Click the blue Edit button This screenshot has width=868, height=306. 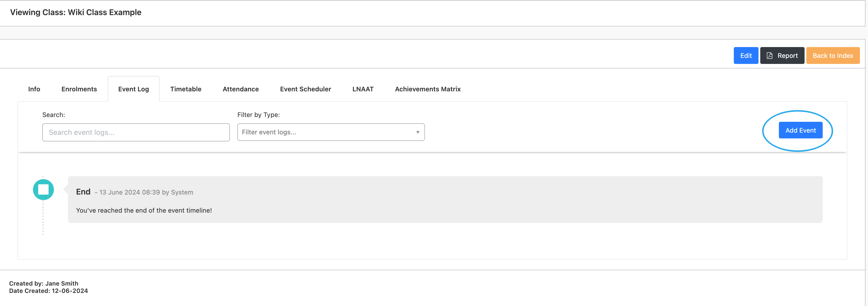[x=746, y=56]
